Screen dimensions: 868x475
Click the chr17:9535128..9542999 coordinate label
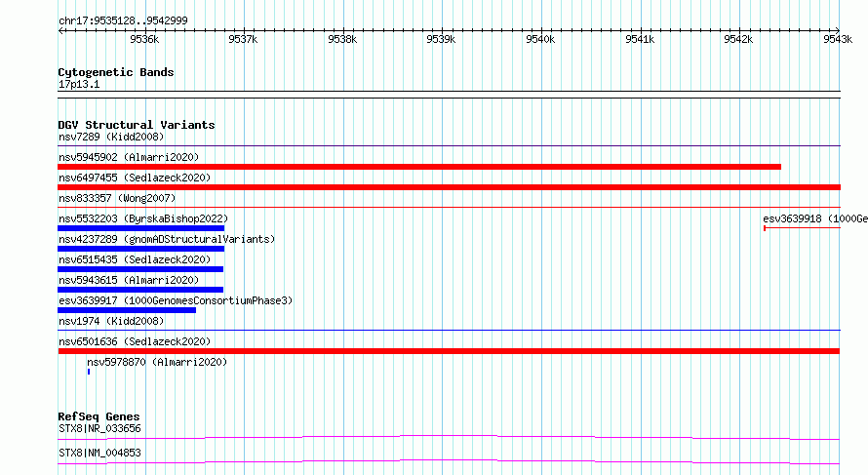point(123,20)
